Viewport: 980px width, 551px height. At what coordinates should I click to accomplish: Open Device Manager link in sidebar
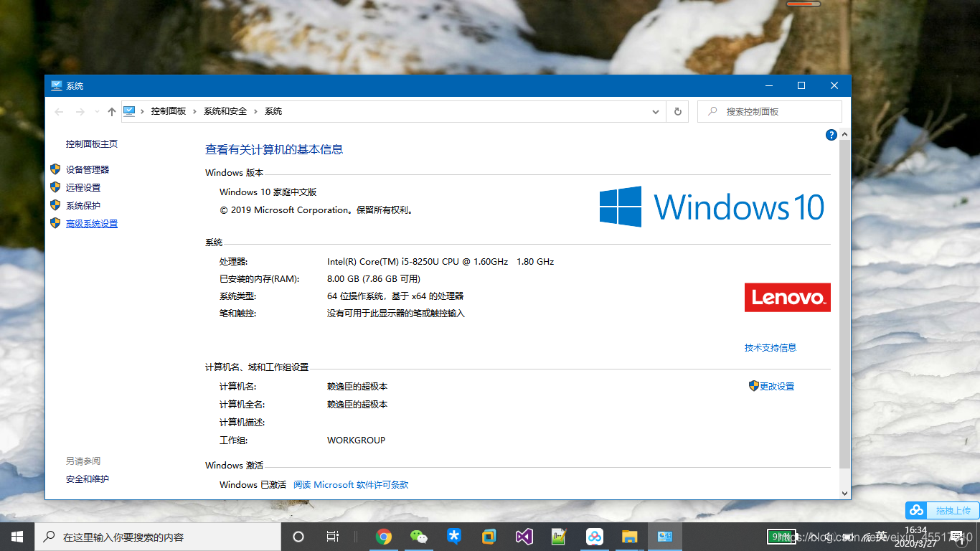tap(88, 170)
